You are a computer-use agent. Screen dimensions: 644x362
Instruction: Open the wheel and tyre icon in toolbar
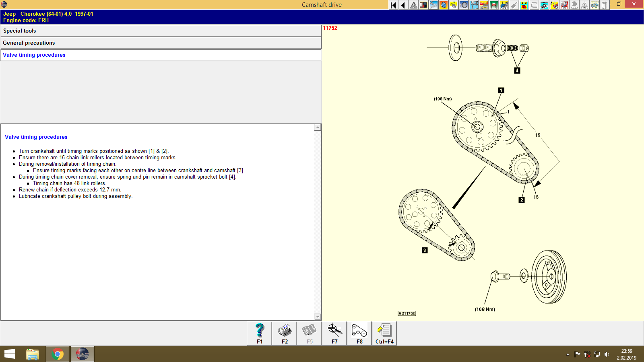coord(463,5)
